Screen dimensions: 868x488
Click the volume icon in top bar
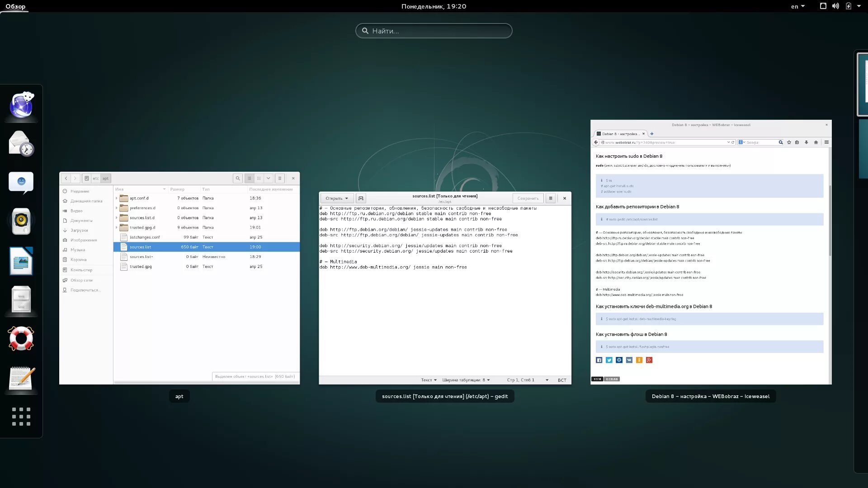coord(835,6)
